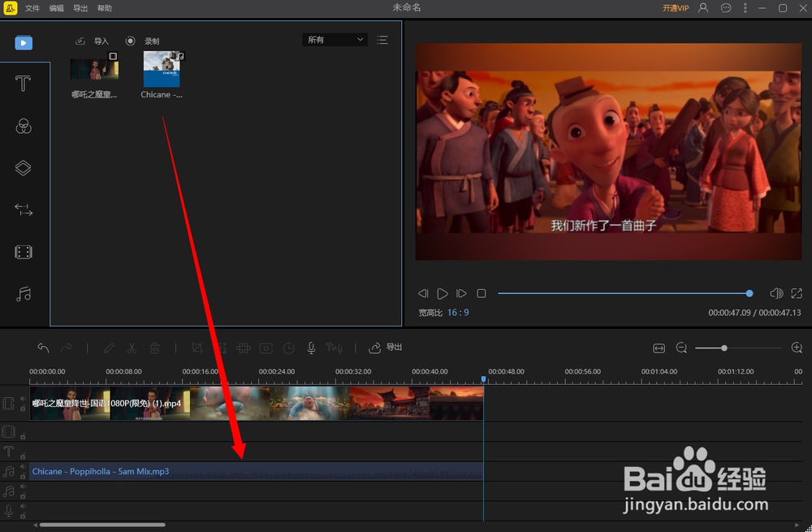This screenshot has height=532, width=812.
Task: Open the 文件 menu
Action: 32,8
